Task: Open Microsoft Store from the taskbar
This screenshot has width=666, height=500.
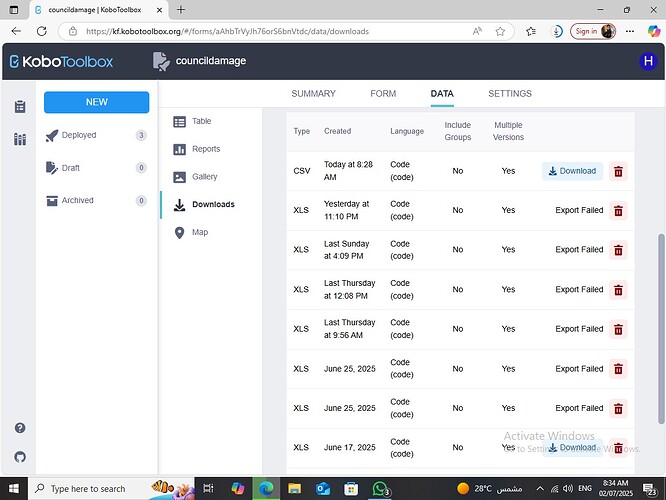Action: 351,489
